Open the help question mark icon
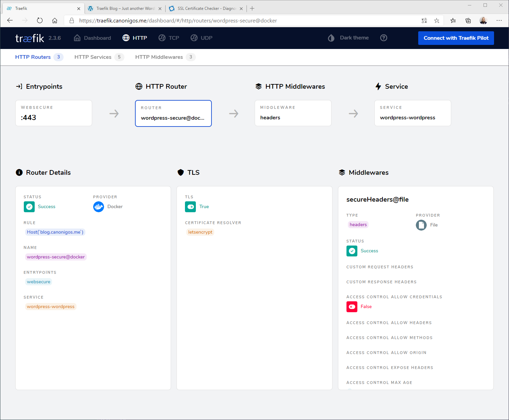509x420 pixels. 384,38
